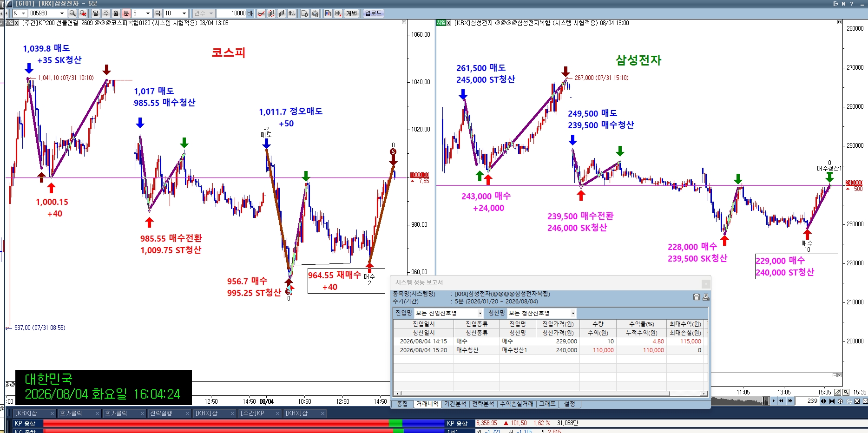Close the [주간]KP window tab
Viewport: 868px width, 433px height.
278,413
